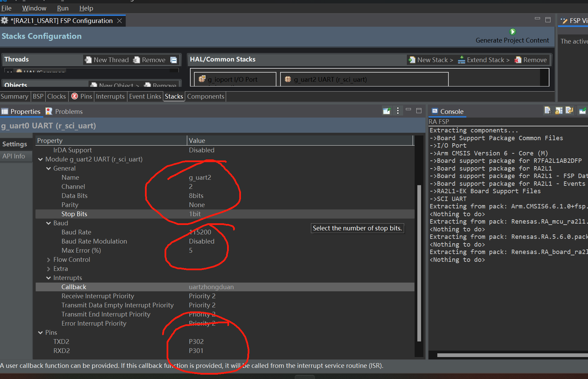588x379 pixels.
Task: Click the Properties panel pin/new view icon
Action: click(x=387, y=111)
